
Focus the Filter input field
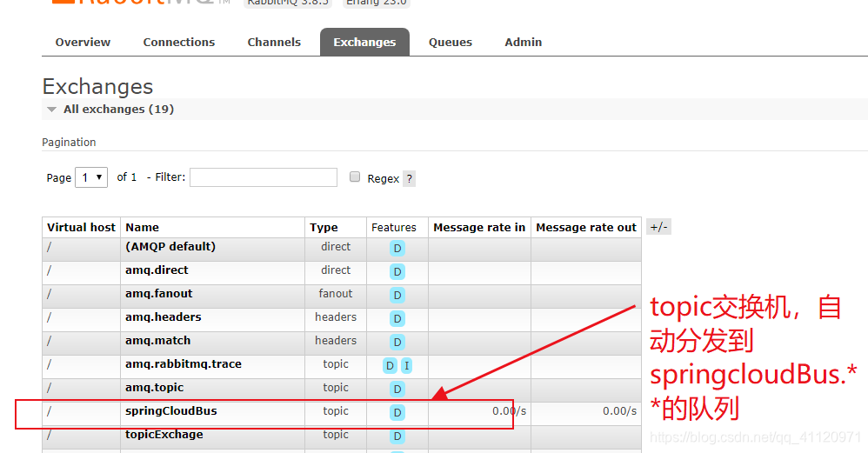[x=264, y=177]
